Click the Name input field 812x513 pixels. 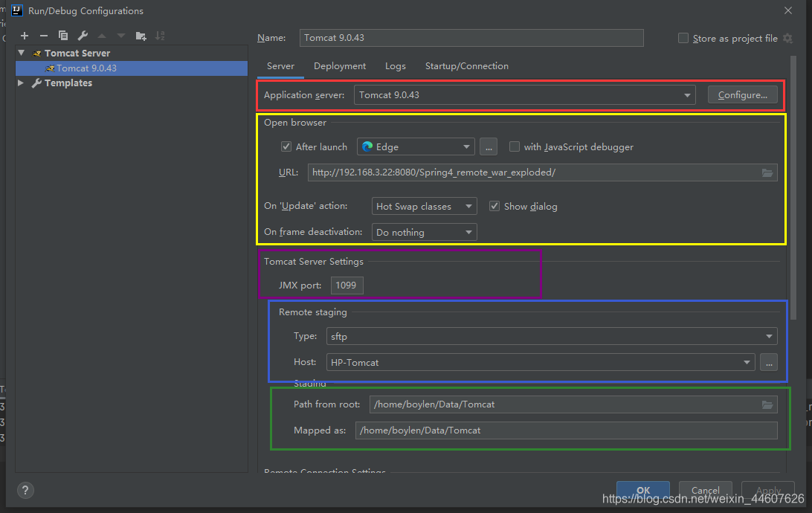471,38
